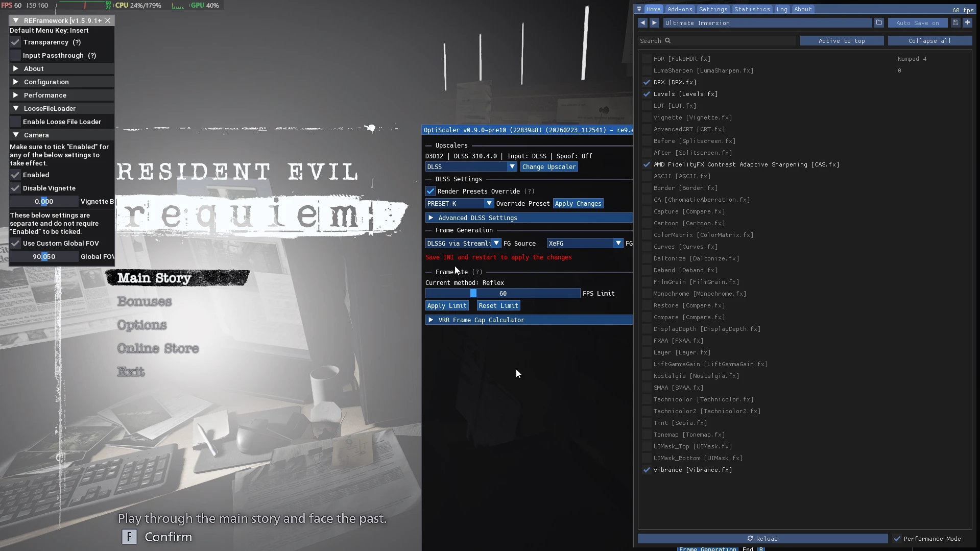Open the Log tab
Screen dimensions: 980x551
782,9
